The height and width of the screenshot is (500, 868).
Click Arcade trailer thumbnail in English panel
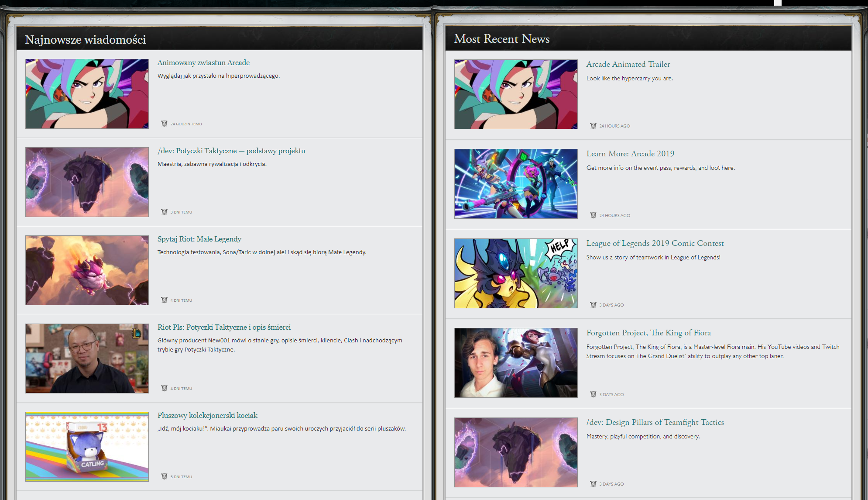[516, 94]
